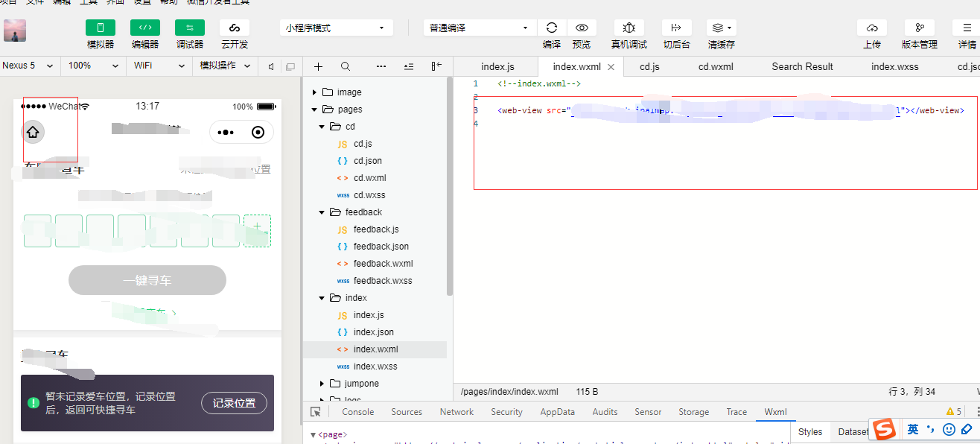Open cd.json in file tree
Screen dimensions: 980x444
pyautogui.click(x=368, y=161)
